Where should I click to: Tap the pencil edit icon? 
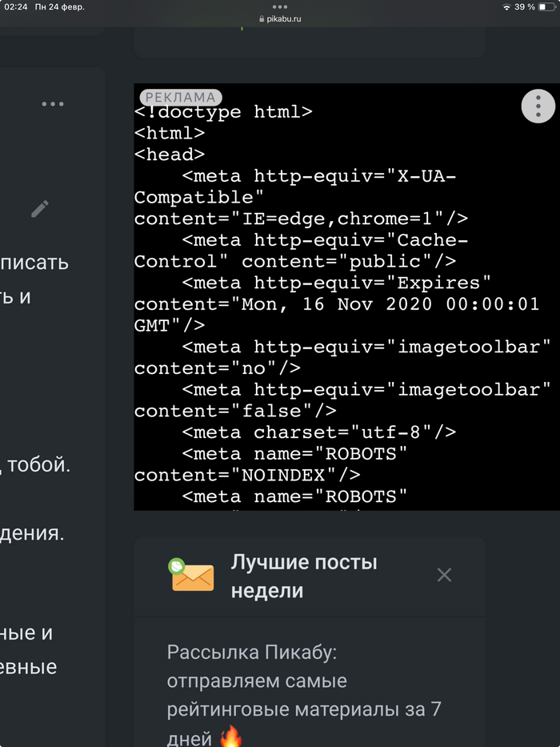click(x=40, y=209)
